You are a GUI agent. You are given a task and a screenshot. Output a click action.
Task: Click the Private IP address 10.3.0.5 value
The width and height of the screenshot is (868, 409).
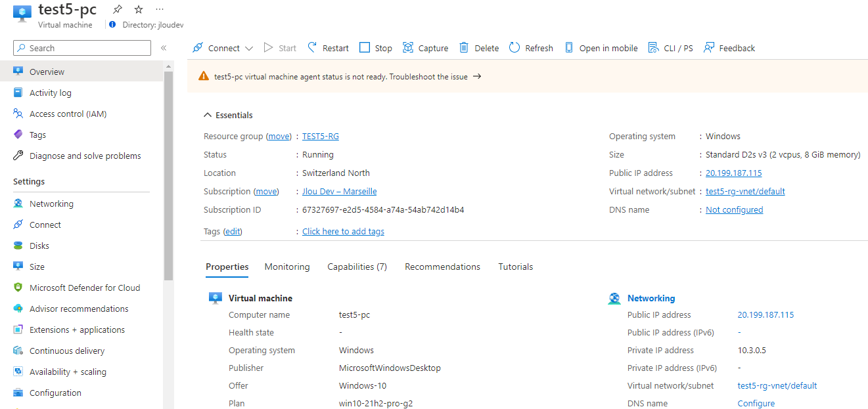[752, 351]
